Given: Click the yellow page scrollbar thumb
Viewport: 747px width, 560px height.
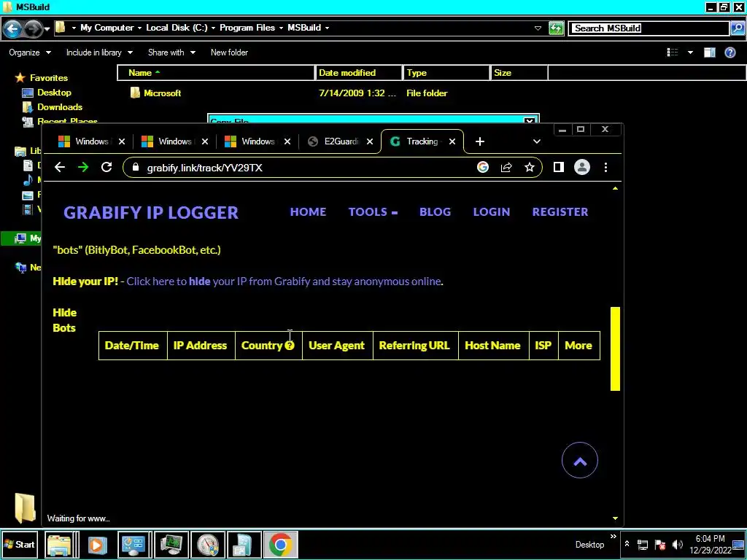Looking at the screenshot, I should (x=615, y=349).
